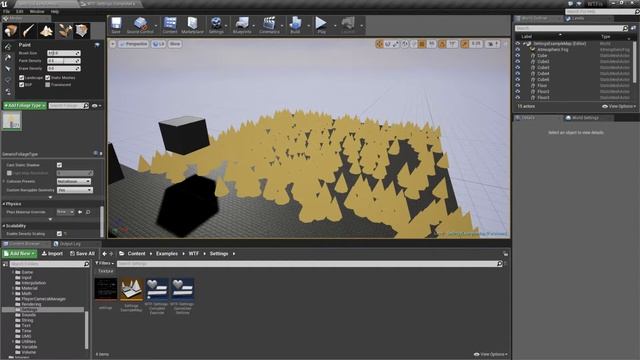This screenshot has height=360, width=640.
Task: Open Custom Navigable Geometry dropdown
Action: 75,190
